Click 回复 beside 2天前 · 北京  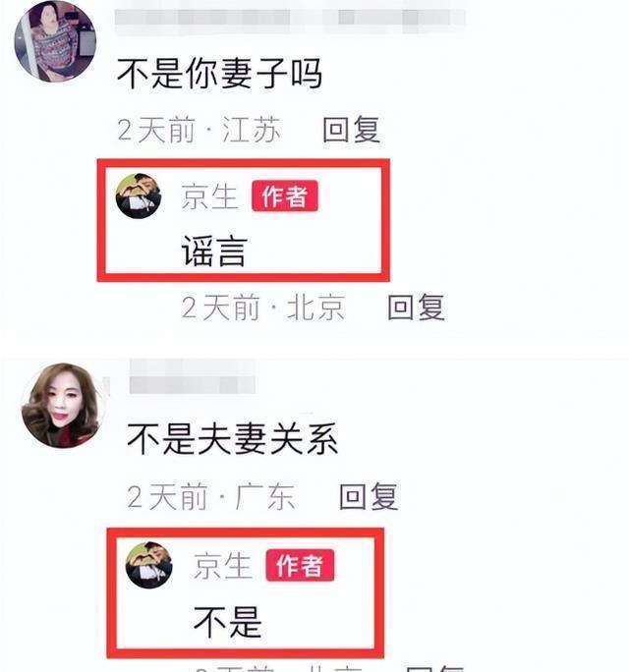point(416,307)
